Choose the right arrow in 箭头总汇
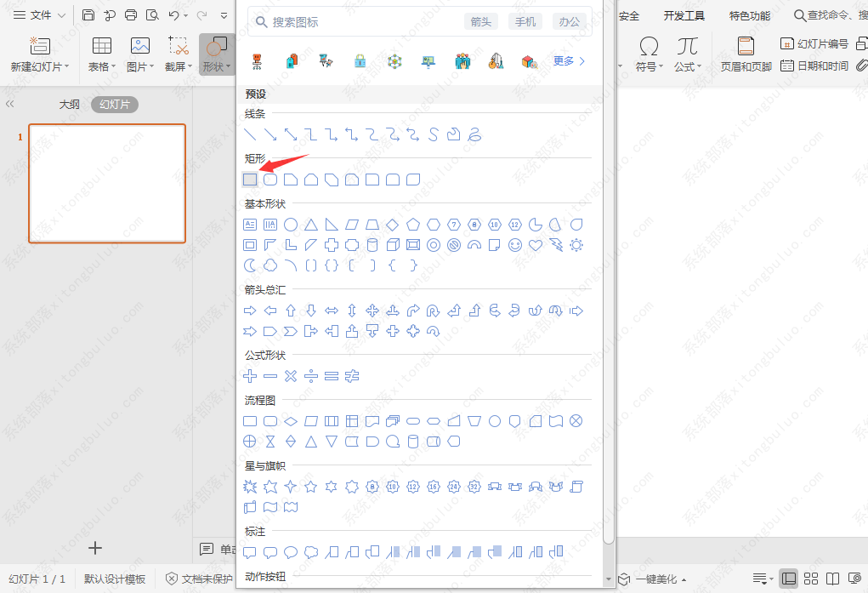The width and height of the screenshot is (868, 593). pyautogui.click(x=250, y=311)
